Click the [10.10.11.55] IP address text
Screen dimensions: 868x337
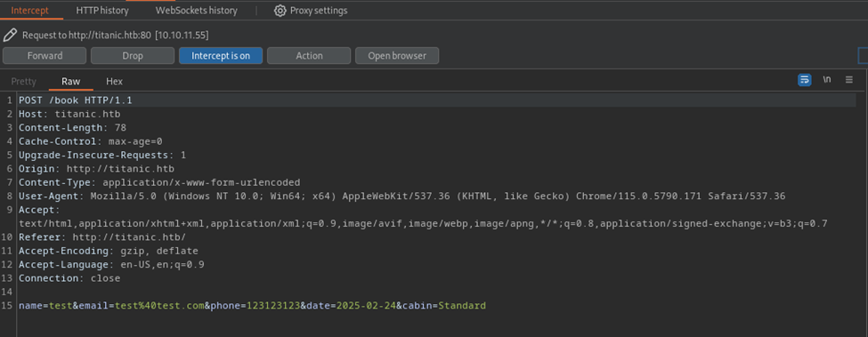(182, 36)
